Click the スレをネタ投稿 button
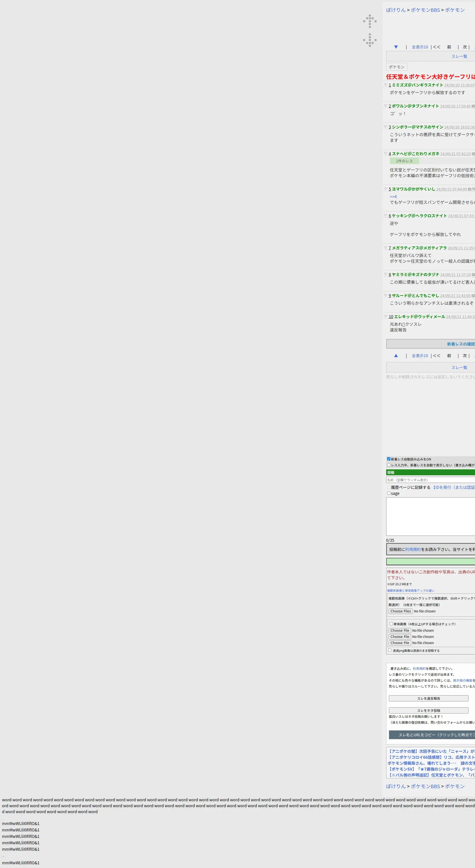This screenshot has height=868, width=475. [428, 710]
